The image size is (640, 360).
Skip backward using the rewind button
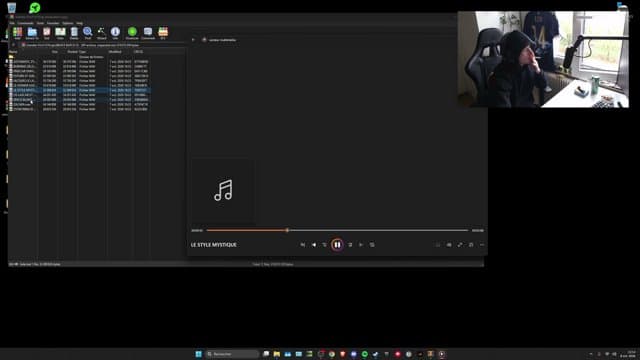(324, 245)
